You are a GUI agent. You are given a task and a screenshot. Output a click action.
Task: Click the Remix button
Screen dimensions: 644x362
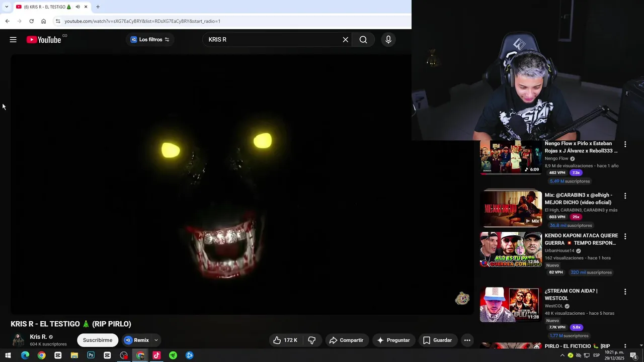click(x=136, y=340)
